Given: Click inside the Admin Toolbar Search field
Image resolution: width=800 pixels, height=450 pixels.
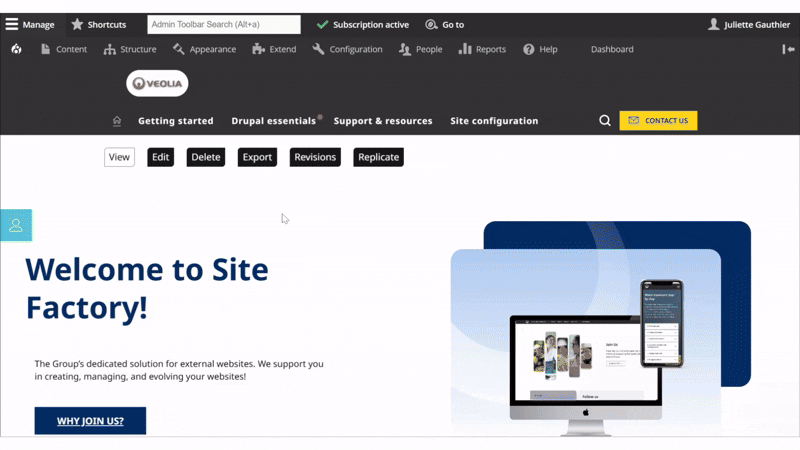Looking at the screenshot, I should tap(223, 24).
